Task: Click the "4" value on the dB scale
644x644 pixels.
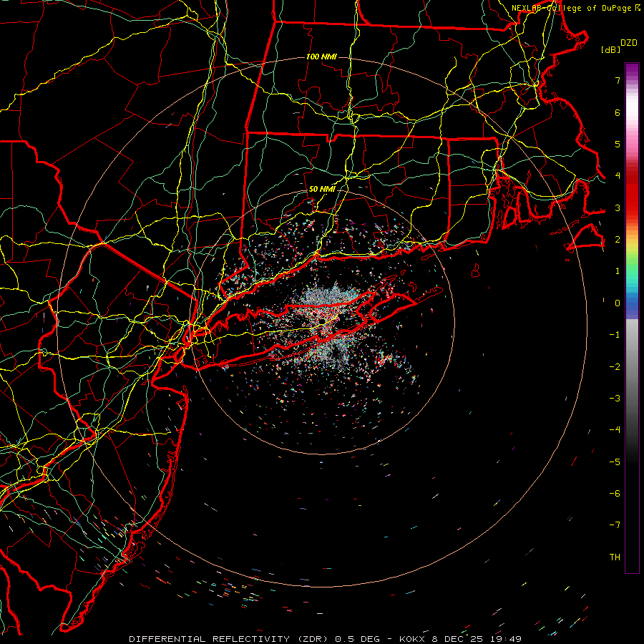Action: coord(618,176)
